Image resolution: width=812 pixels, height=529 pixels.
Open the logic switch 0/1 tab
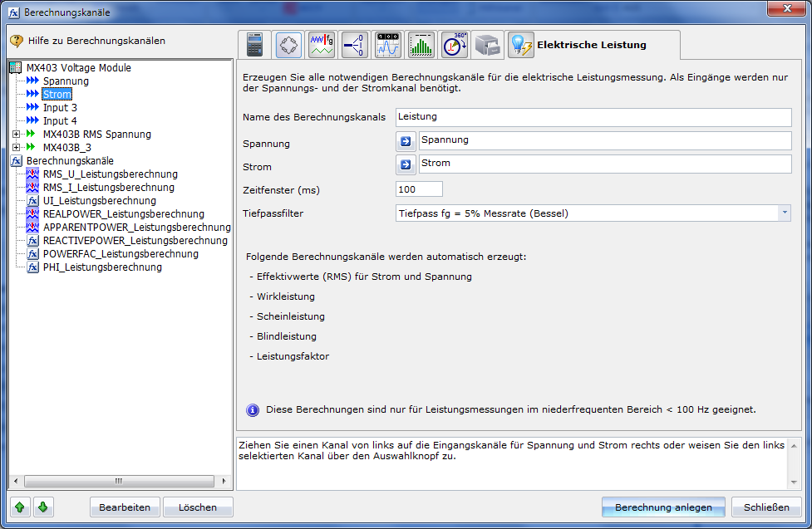point(355,45)
